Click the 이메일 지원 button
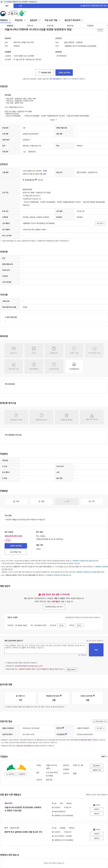 point(16,552)
